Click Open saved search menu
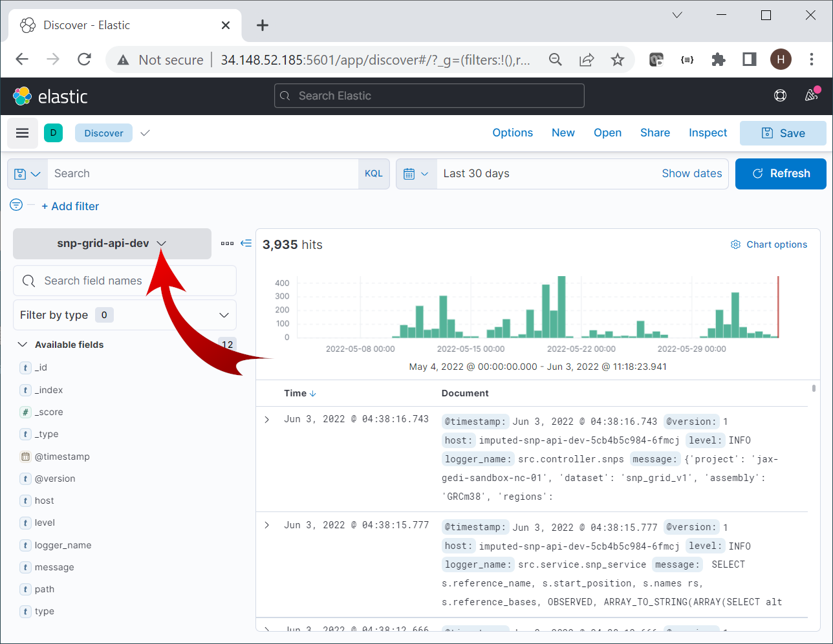 click(x=608, y=133)
